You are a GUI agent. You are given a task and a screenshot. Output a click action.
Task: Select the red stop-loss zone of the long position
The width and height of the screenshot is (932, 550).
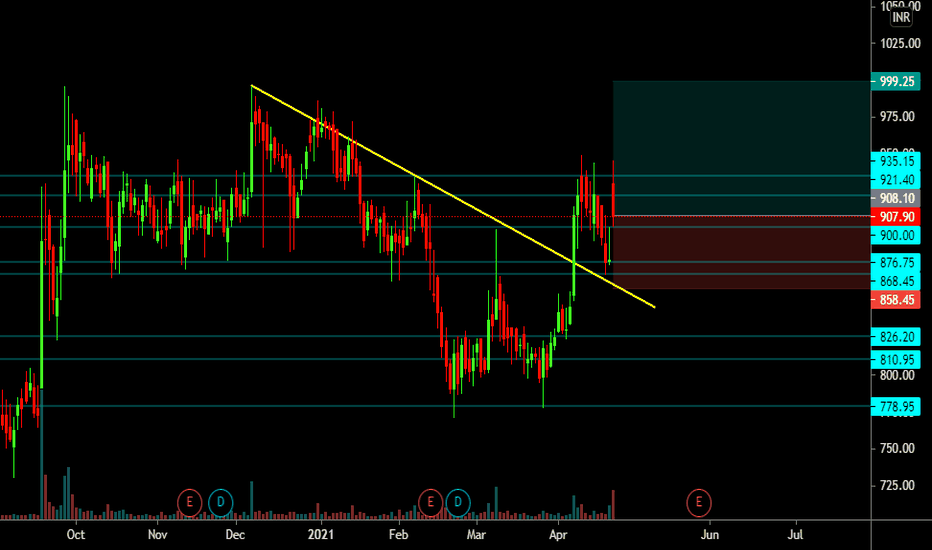(x=742, y=252)
